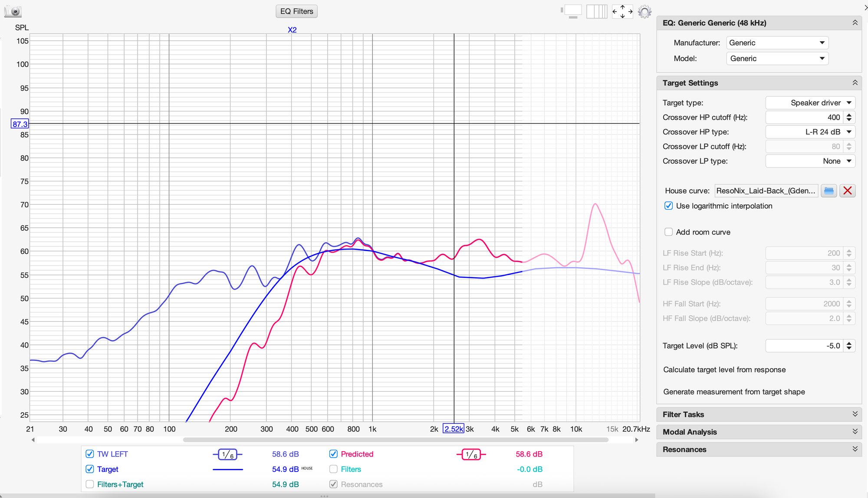Click the Target Level input field
This screenshot has height=498, width=868.
(804, 346)
